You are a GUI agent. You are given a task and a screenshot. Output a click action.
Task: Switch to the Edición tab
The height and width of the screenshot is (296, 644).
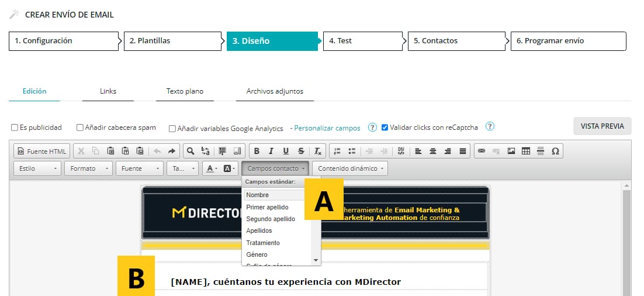tap(34, 91)
